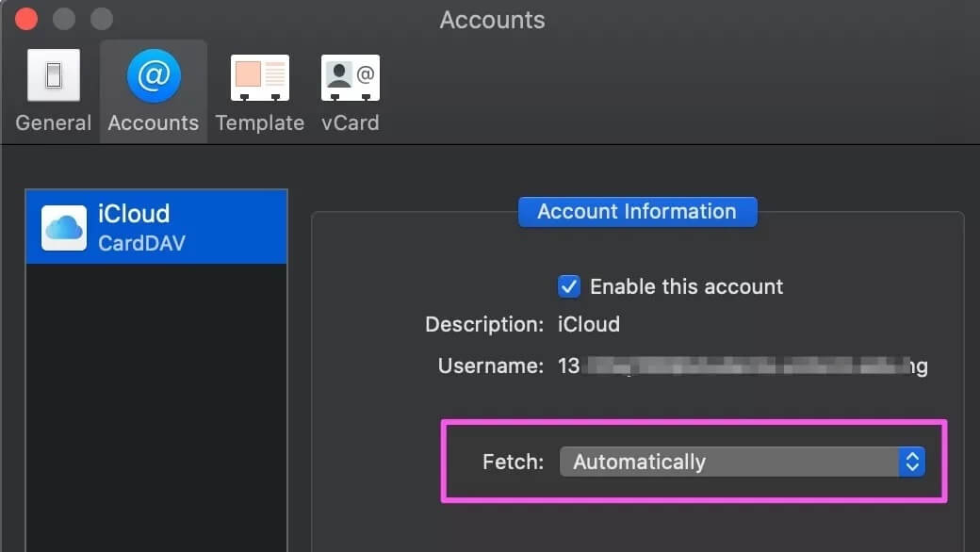Select the Accounts preferences icon
Viewport: 980px width, 552px height.
point(153,91)
